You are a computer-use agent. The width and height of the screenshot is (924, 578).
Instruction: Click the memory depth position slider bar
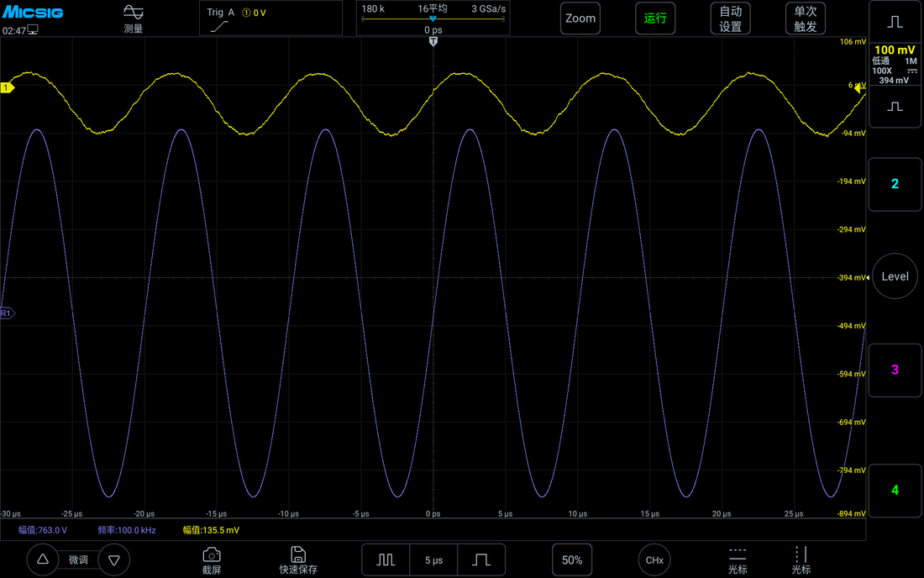[433, 18]
